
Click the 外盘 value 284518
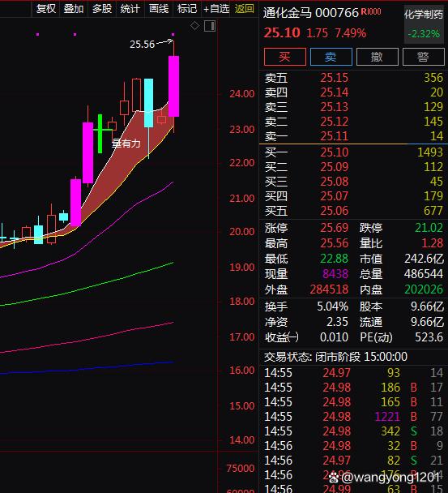click(329, 289)
